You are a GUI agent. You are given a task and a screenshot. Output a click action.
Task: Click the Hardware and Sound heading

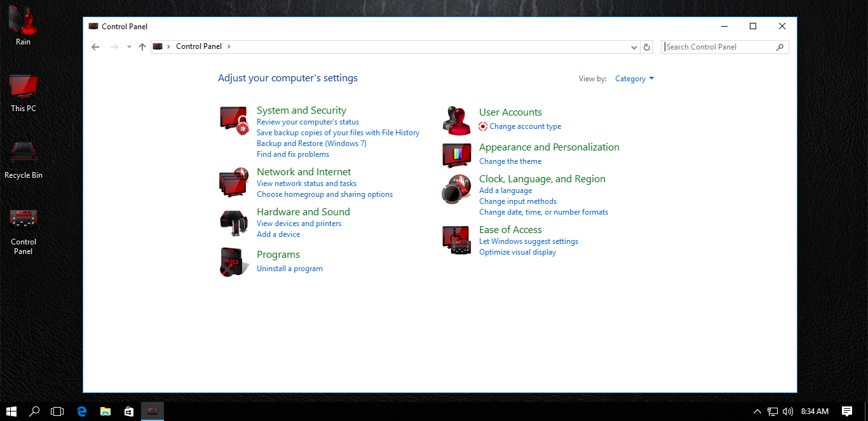tap(303, 212)
